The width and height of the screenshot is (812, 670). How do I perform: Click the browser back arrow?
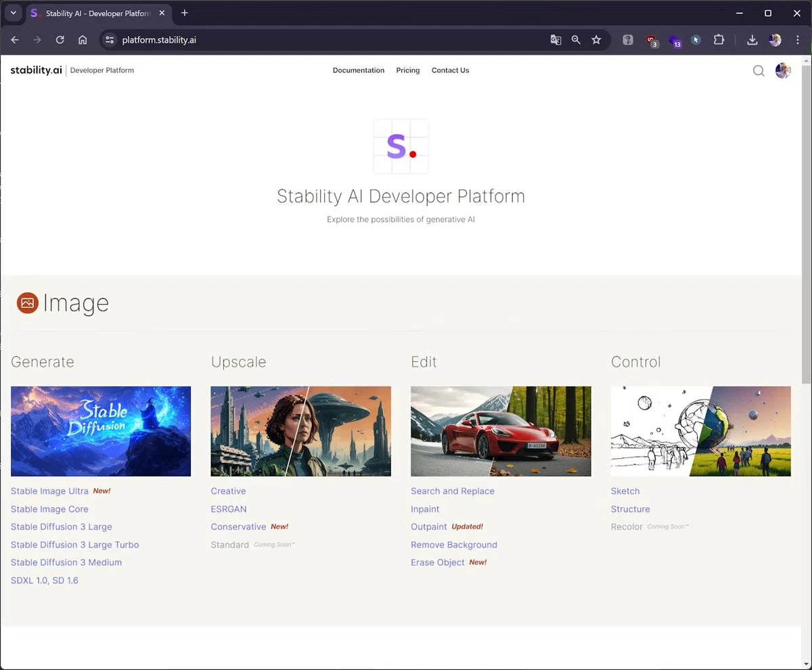coord(15,40)
